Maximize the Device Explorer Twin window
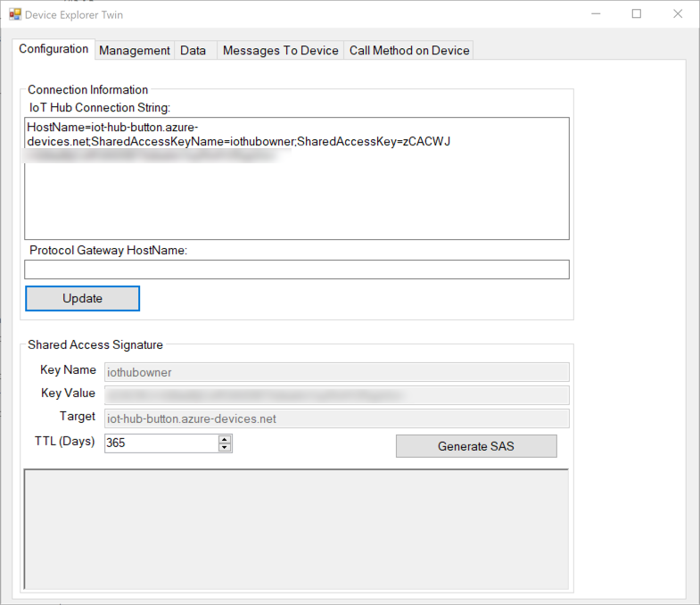700x605 pixels. click(637, 14)
